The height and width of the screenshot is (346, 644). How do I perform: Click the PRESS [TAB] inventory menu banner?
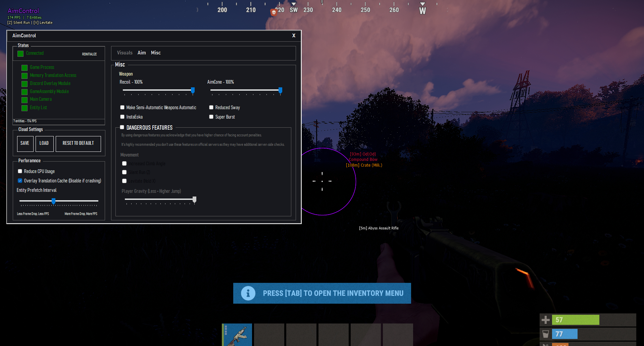click(322, 293)
